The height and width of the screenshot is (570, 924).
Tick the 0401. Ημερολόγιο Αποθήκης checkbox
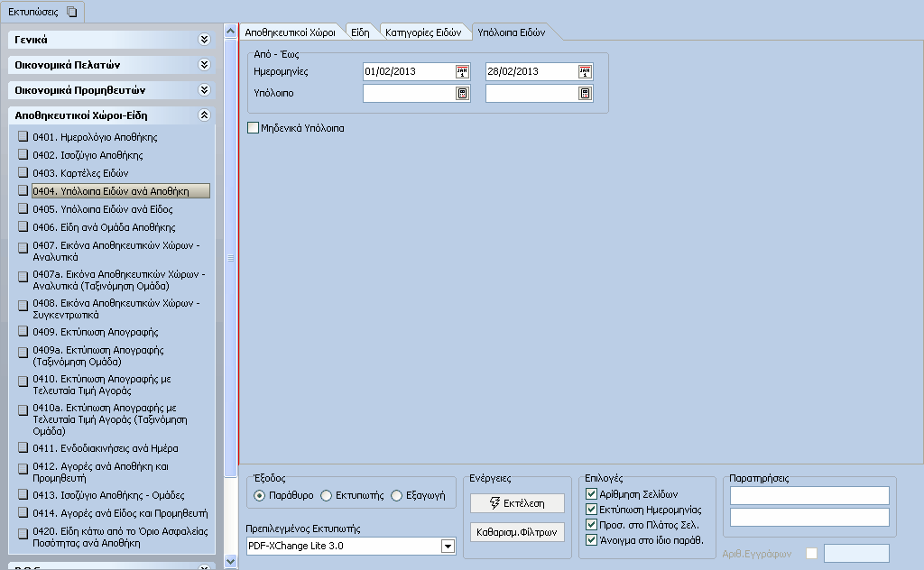[x=23, y=136]
